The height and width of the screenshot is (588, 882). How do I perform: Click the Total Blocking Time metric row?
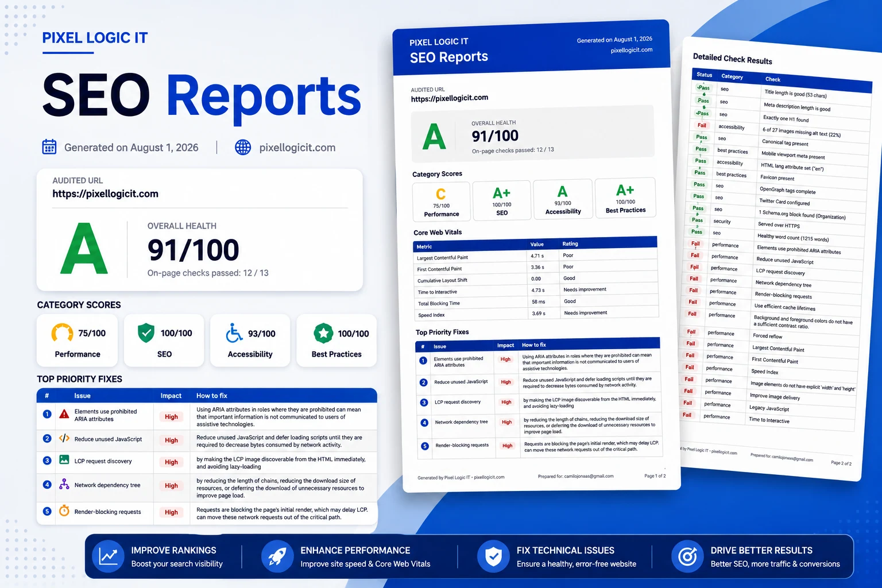point(536,302)
